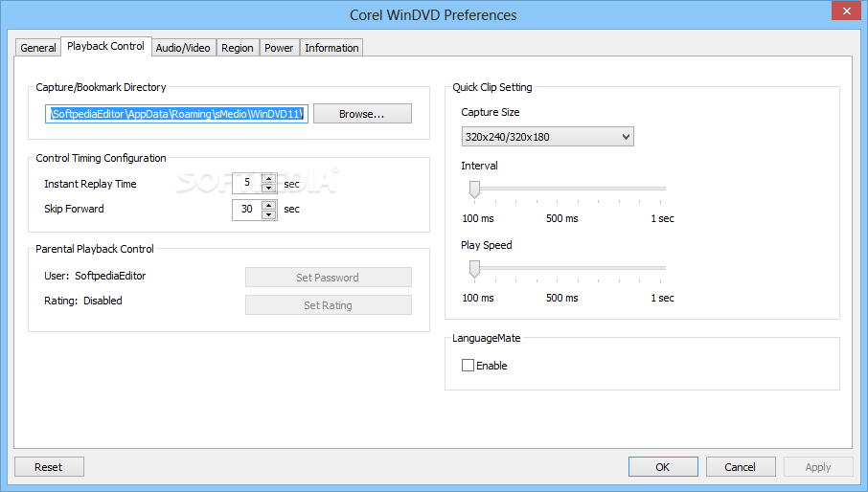Show the Information tab
This screenshot has height=492, width=868.
[x=331, y=48]
